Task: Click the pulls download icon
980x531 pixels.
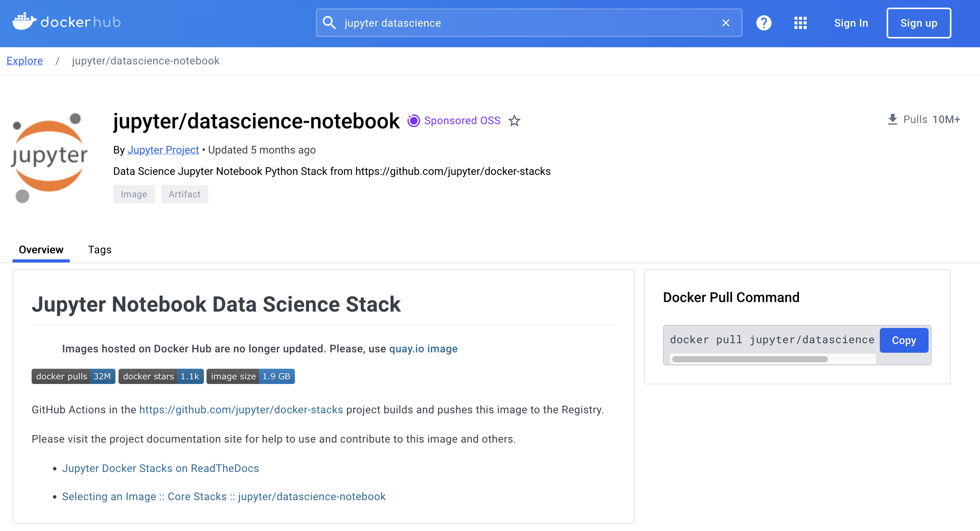Action: (893, 119)
